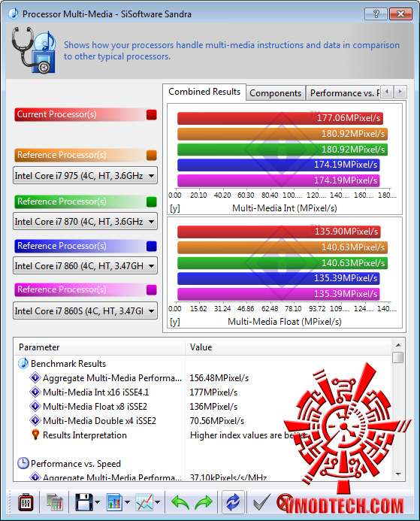
Task: Click the bar chart report icon
Action: coord(114,502)
